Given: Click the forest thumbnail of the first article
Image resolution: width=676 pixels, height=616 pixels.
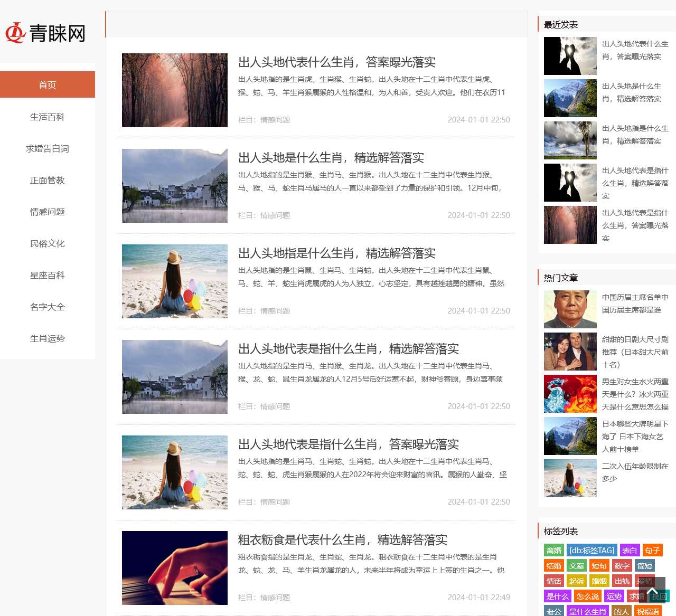Looking at the screenshot, I should (174, 90).
